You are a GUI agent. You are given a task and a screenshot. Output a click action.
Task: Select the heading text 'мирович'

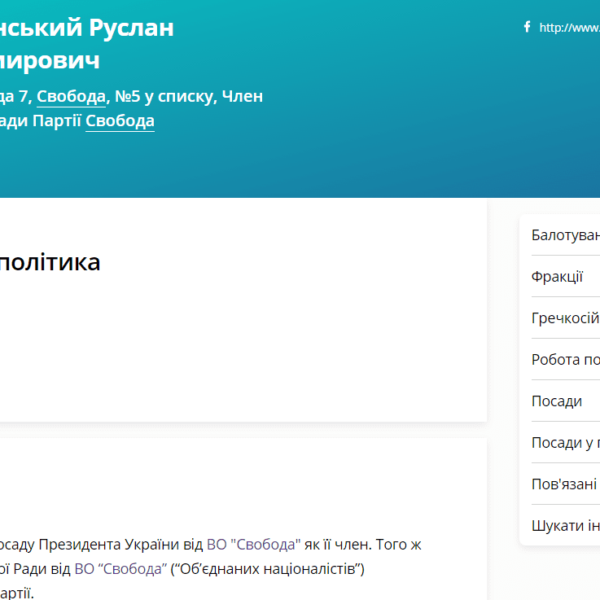click(50, 60)
